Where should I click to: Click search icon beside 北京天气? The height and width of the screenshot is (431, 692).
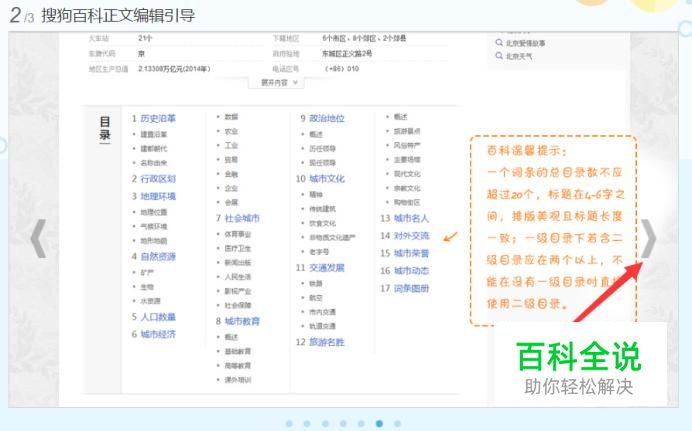pyautogui.click(x=499, y=56)
